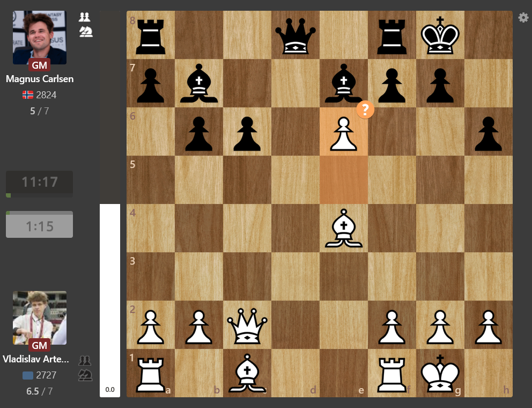Image resolution: width=532 pixels, height=408 pixels.
Task: Select the black pawn on b6
Action: coord(199,134)
